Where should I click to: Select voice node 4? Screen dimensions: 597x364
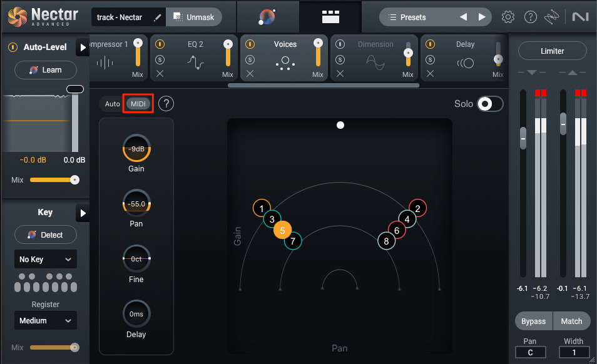(x=407, y=219)
